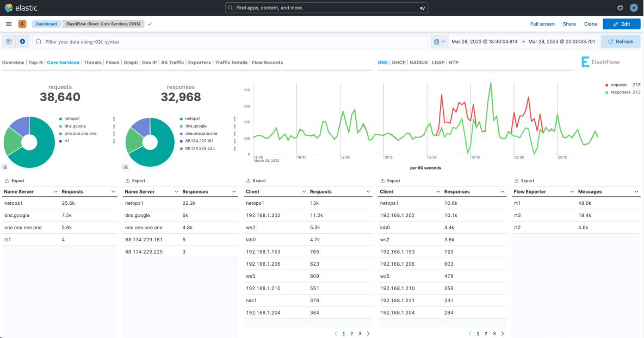Click the dashboard saved checkmark icon

tap(150, 24)
